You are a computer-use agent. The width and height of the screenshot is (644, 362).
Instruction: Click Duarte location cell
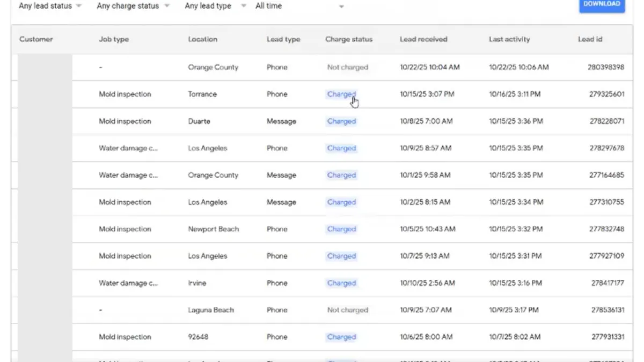(x=199, y=121)
